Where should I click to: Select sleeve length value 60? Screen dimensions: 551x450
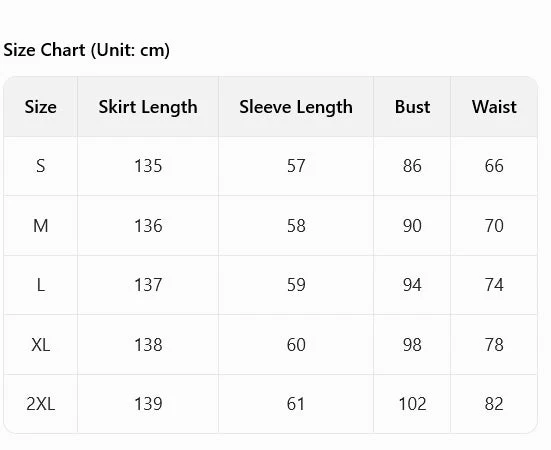296,345
